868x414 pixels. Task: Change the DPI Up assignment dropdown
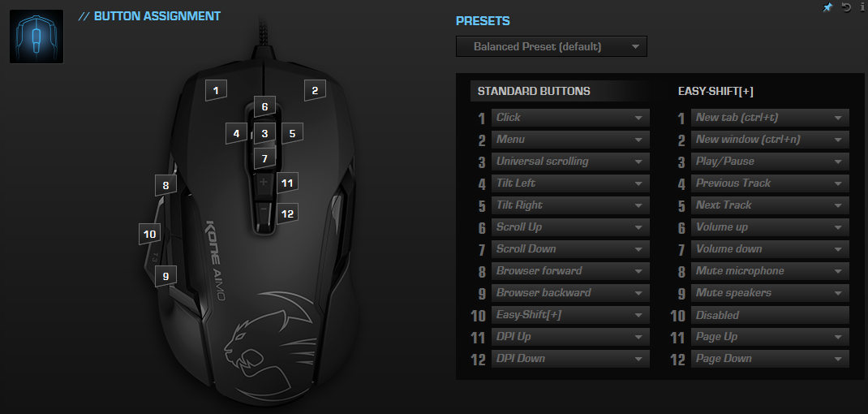[570, 336]
